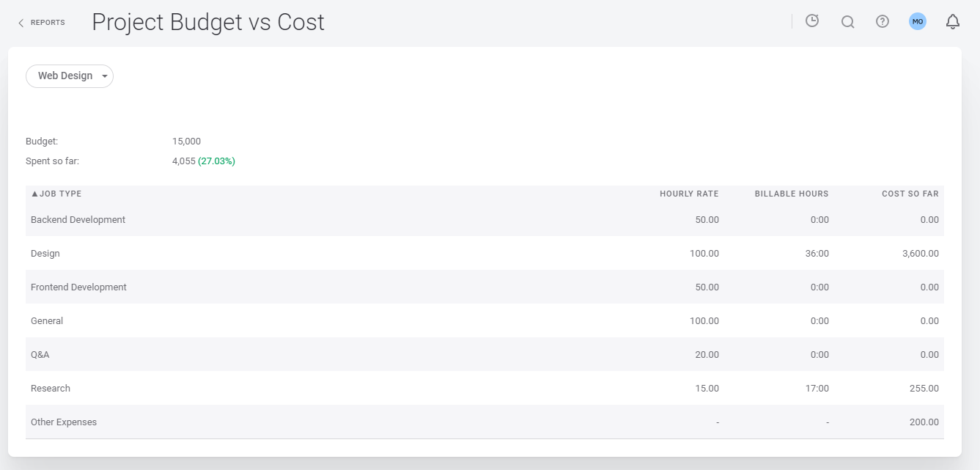Click the Web Design dropdown arrow
This screenshot has width=980, height=470.
(105, 76)
